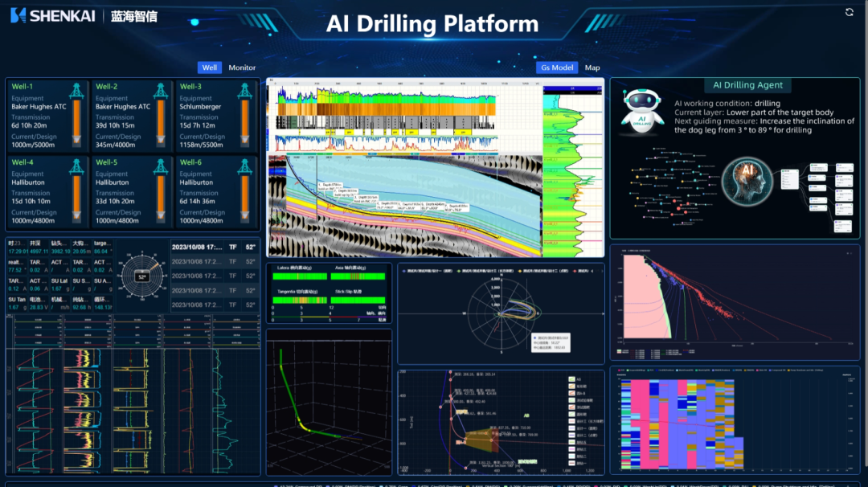Switch to the Well tab
Image resolution: width=868 pixels, height=487 pixels.
point(209,68)
